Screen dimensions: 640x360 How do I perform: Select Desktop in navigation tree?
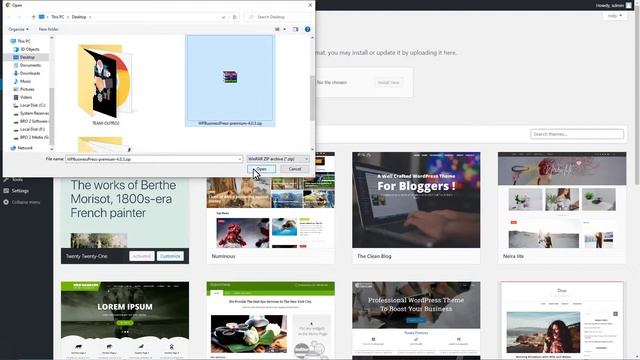click(x=27, y=57)
